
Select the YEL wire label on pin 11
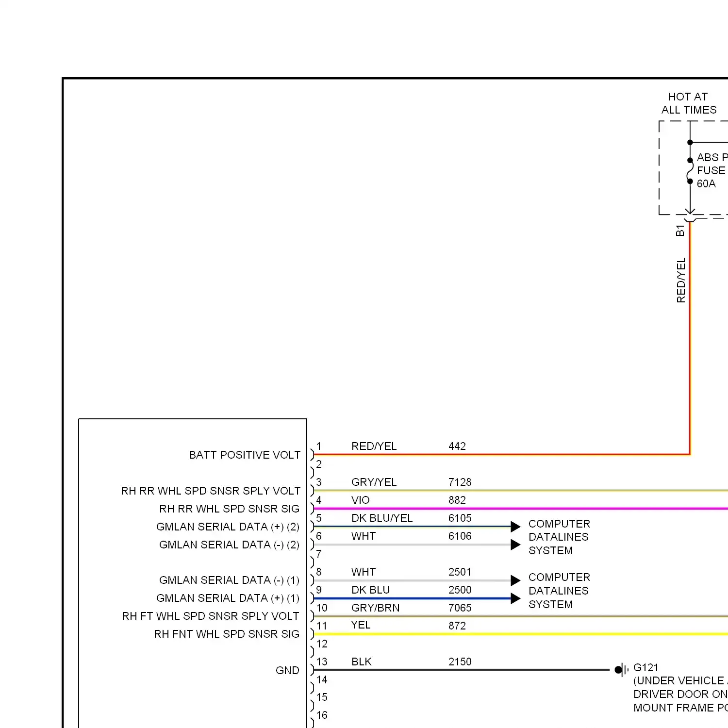pos(361,625)
